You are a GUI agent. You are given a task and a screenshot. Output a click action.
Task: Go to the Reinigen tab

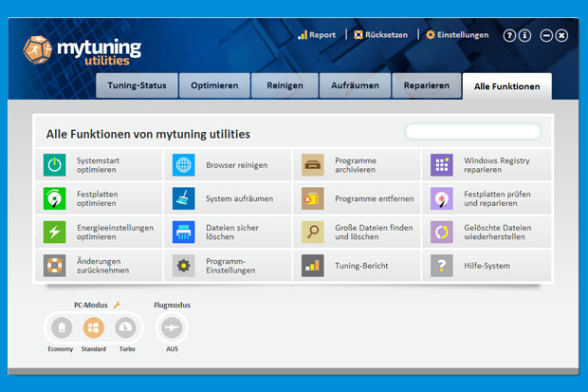click(285, 85)
